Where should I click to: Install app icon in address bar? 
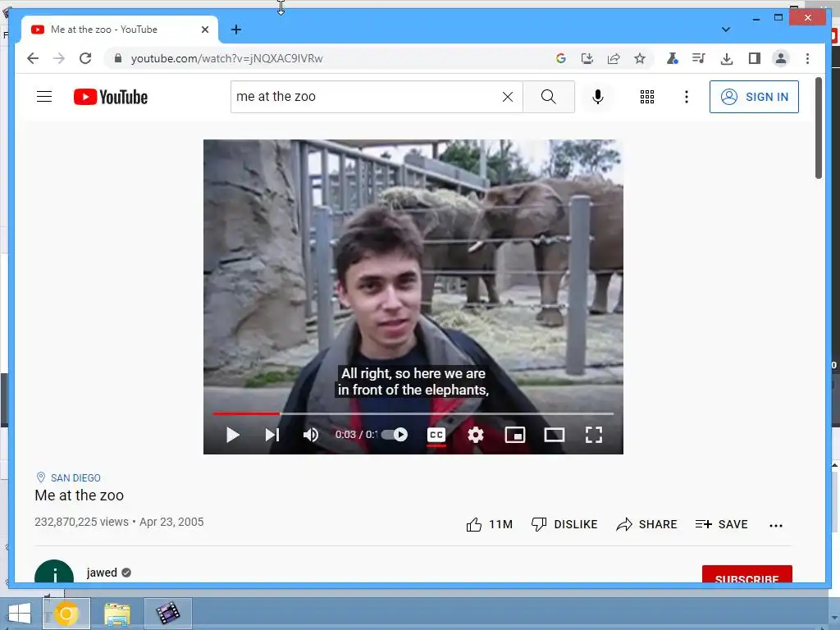click(x=587, y=58)
